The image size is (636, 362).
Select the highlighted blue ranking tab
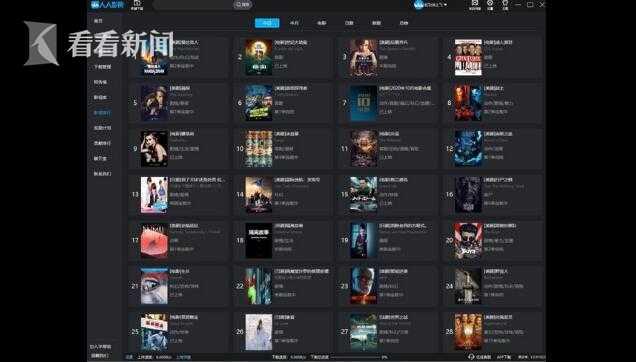click(x=267, y=23)
